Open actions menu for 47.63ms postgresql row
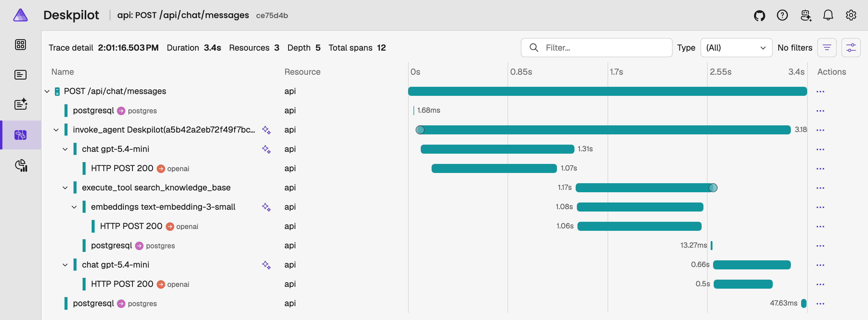Image resolution: width=868 pixels, height=320 pixels. (820, 303)
